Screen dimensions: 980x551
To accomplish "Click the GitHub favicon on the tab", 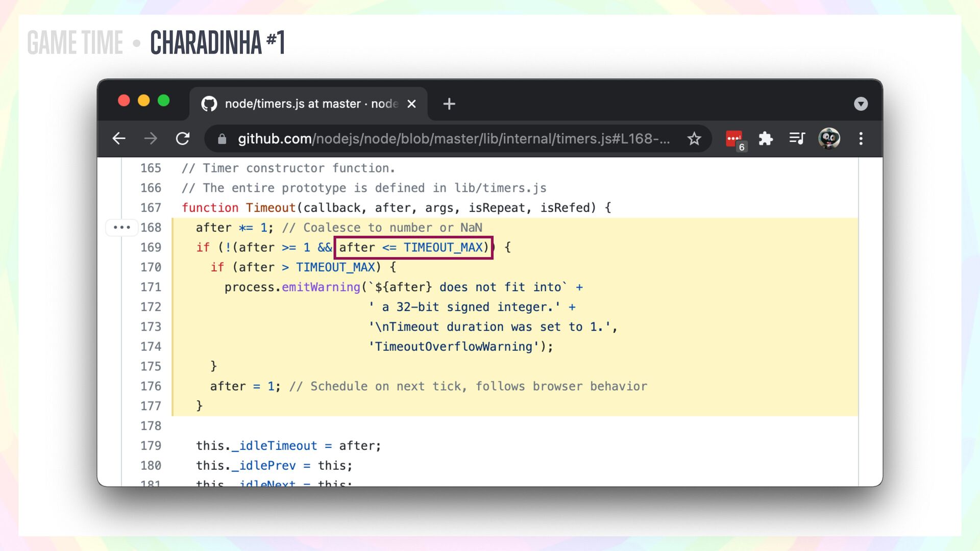I will point(209,104).
